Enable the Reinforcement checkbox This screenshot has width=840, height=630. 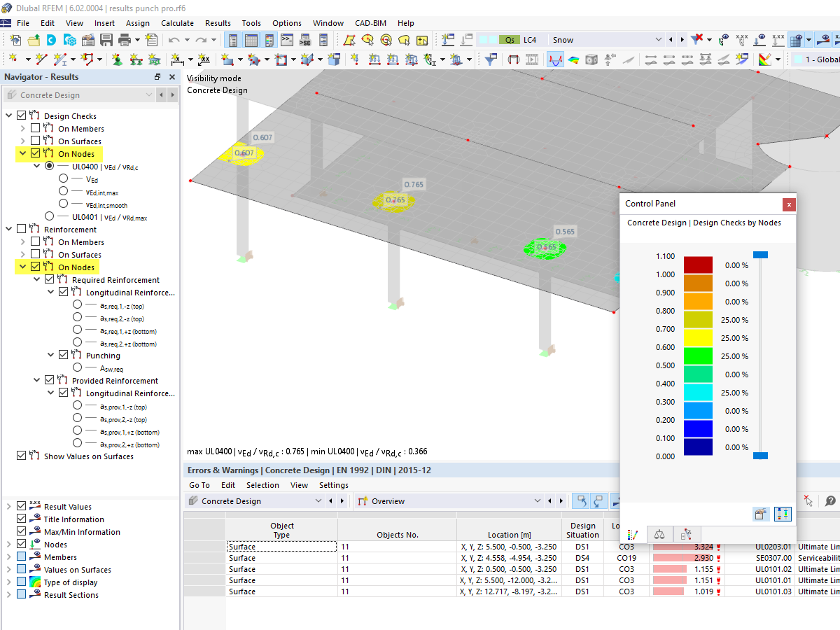(x=21, y=229)
